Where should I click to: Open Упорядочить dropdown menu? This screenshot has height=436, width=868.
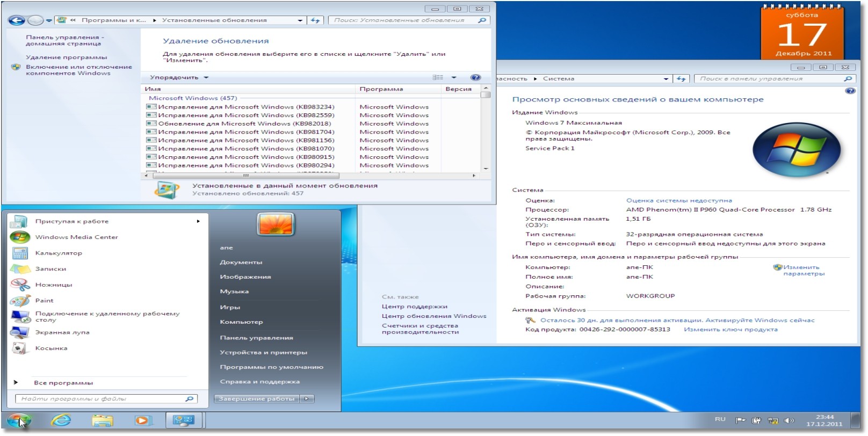[179, 77]
